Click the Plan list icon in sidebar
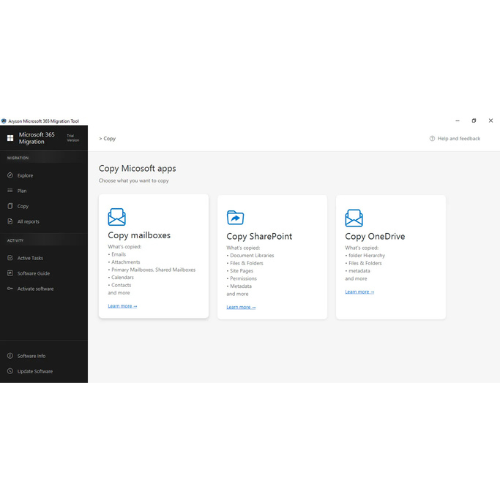The width and height of the screenshot is (500, 500). (10, 190)
